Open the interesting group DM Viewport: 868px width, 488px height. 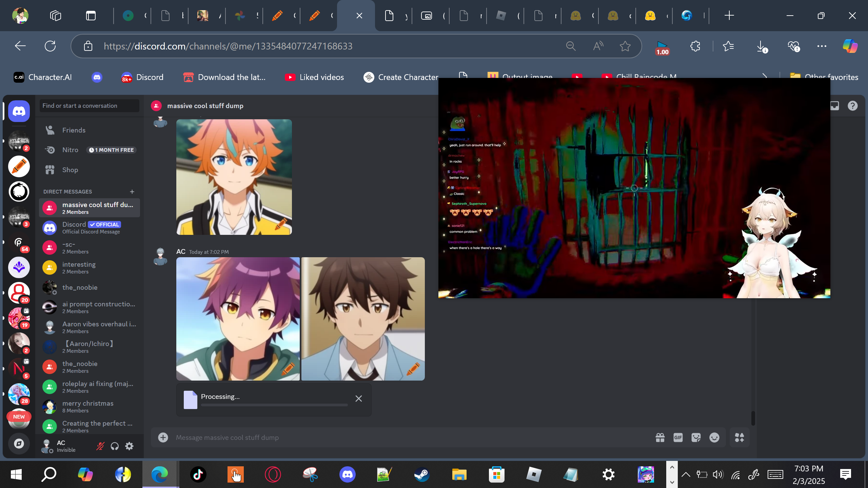[90, 268]
